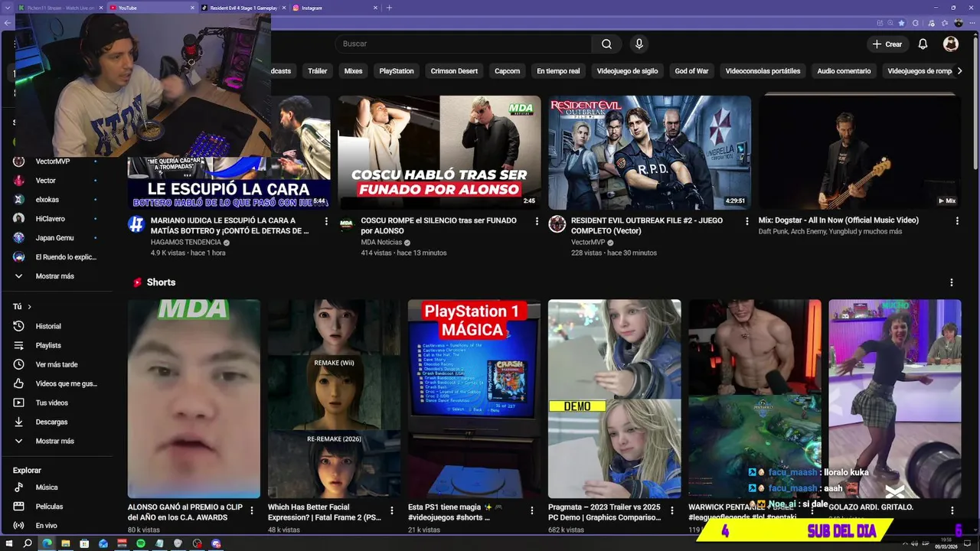980x551 pixels.
Task: Open Ver más tarde in the sidebar
Action: [56, 364]
